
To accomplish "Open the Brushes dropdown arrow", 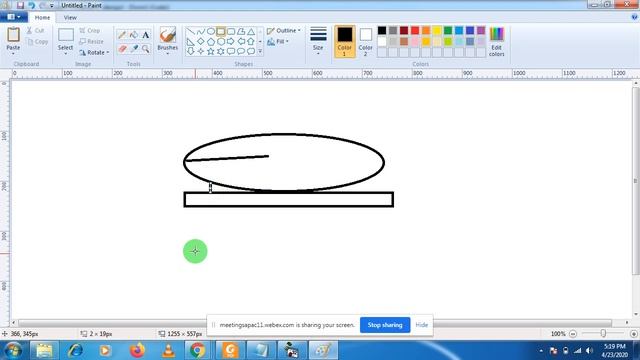I will tap(167, 54).
